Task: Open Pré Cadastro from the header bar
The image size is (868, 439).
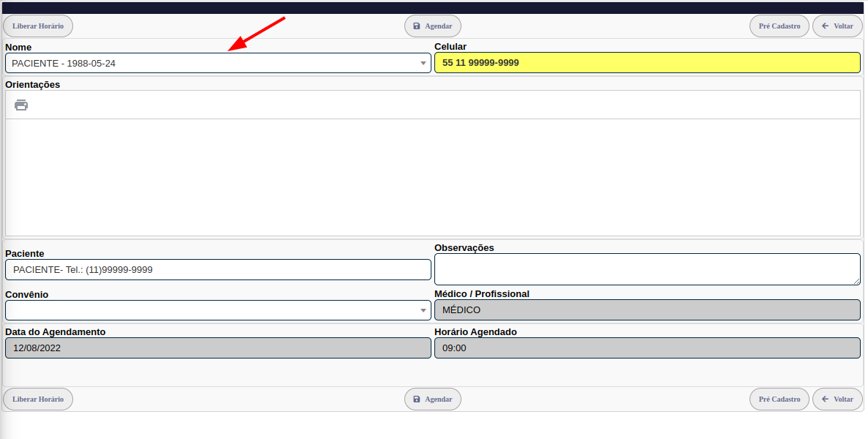Action: click(x=779, y=26)
